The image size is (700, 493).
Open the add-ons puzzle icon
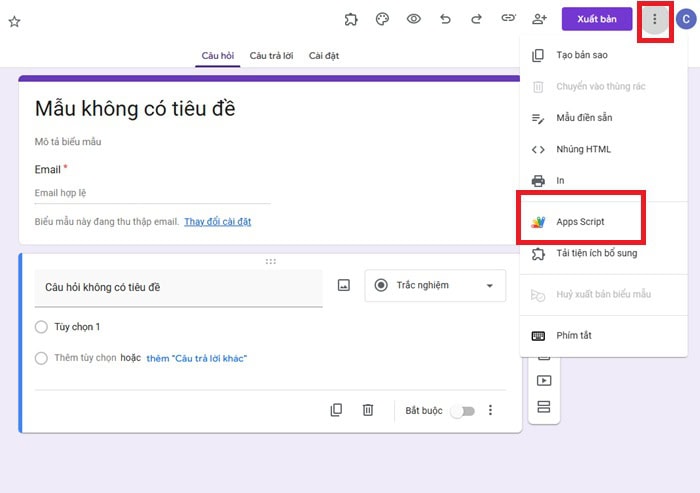(x=351, y=19)
